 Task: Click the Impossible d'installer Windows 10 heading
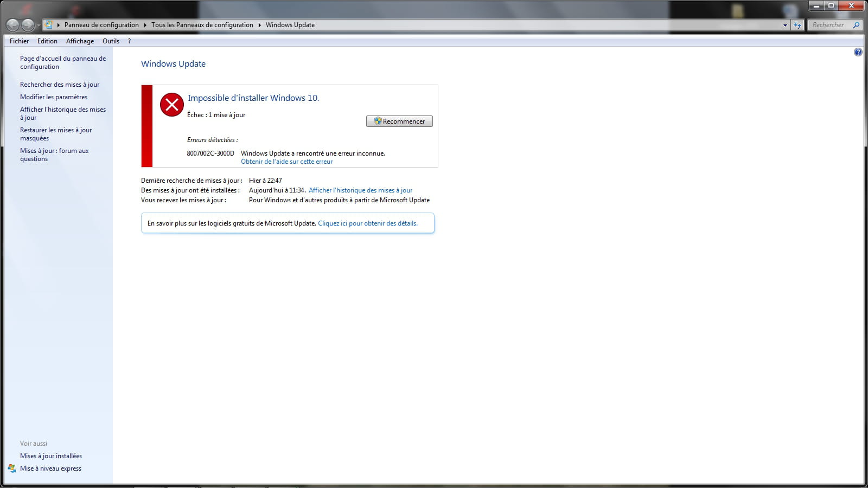pyautogui.click(x=253, y=98)
